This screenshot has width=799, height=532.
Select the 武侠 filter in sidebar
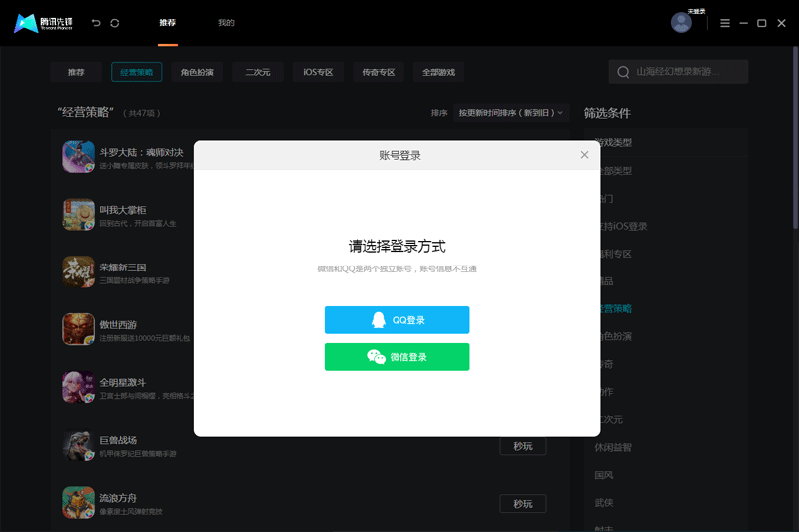(x=604, y=502)
